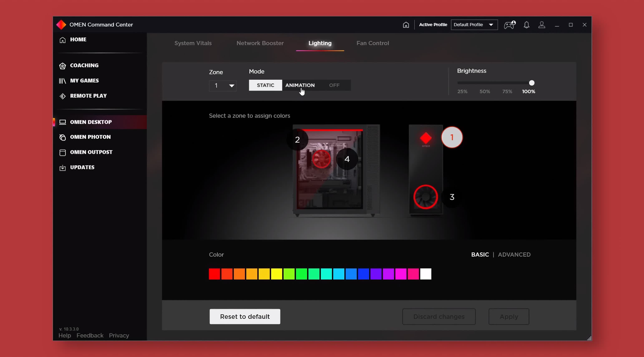Click the OMEN Outpost icon
Viewport: 644px width, 357px height.
(x=63, y=152)
